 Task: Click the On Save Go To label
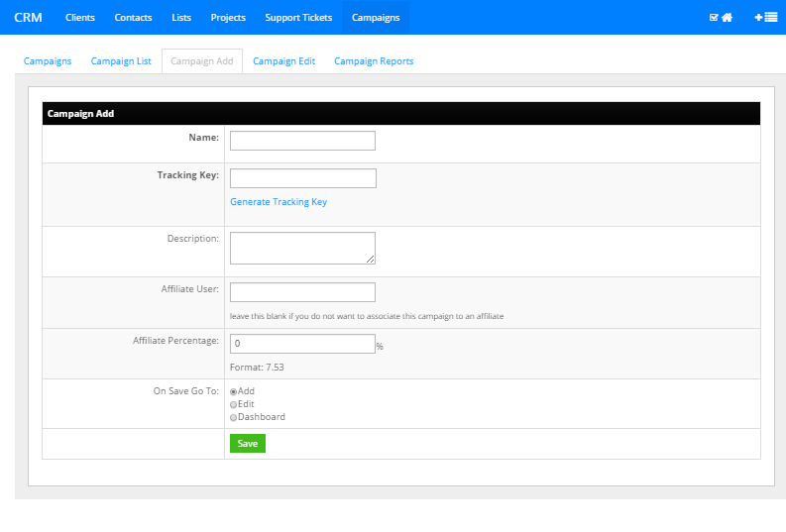click(186, 391)
